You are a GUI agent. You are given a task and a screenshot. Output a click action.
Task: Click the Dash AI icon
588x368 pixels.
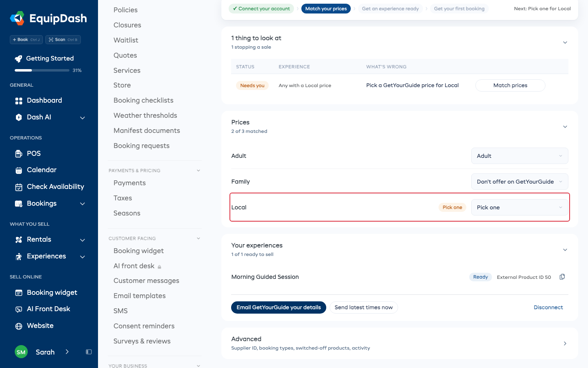pos(19,117)
